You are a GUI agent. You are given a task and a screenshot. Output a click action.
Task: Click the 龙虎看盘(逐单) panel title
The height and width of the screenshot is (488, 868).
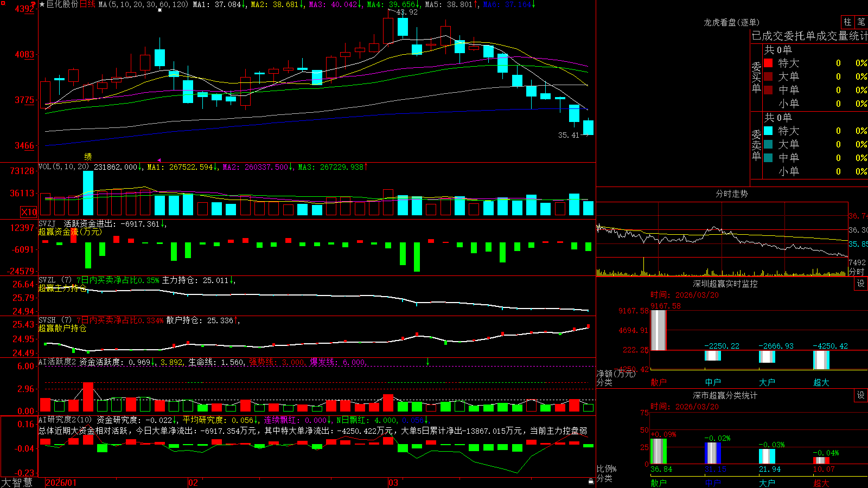[x=731, y=22]
